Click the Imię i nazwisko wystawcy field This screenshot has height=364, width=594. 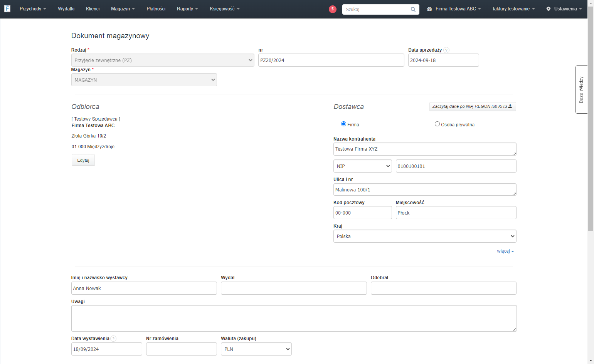point(144,288)
